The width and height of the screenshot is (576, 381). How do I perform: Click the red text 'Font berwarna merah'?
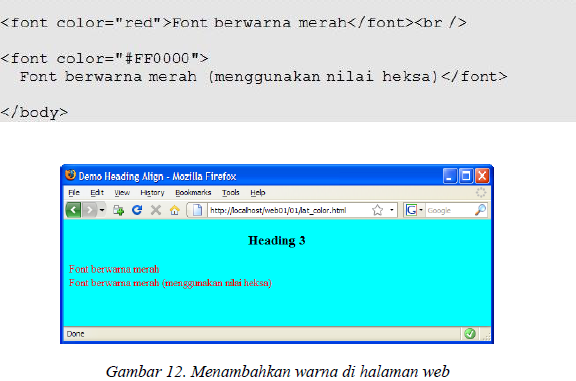(x=114, y=269)
